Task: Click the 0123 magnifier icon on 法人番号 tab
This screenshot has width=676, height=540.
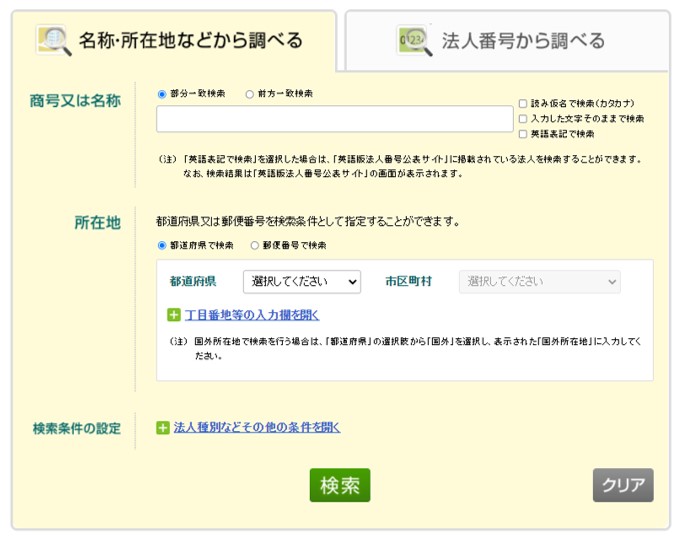Action: [414, 41]
